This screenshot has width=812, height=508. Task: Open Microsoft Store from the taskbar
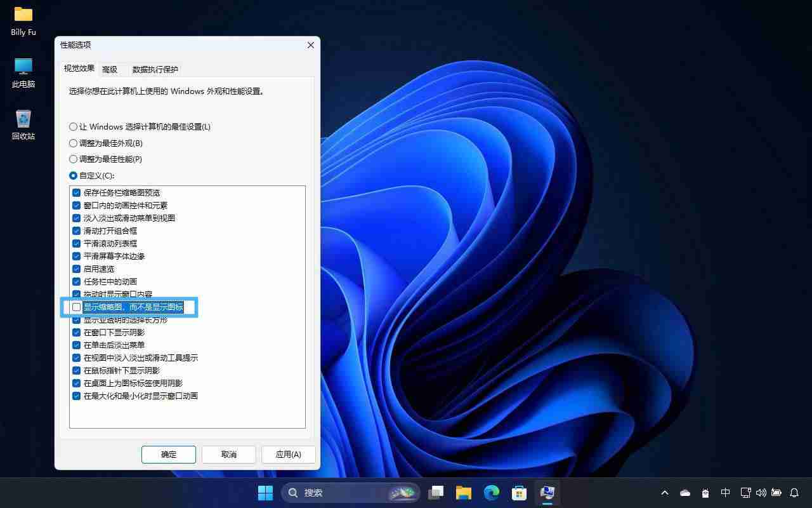(x=519, y=492)
